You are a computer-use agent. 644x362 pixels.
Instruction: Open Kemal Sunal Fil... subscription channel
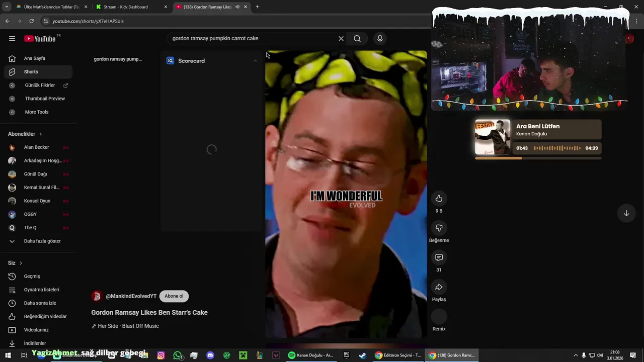coord(38,188)
